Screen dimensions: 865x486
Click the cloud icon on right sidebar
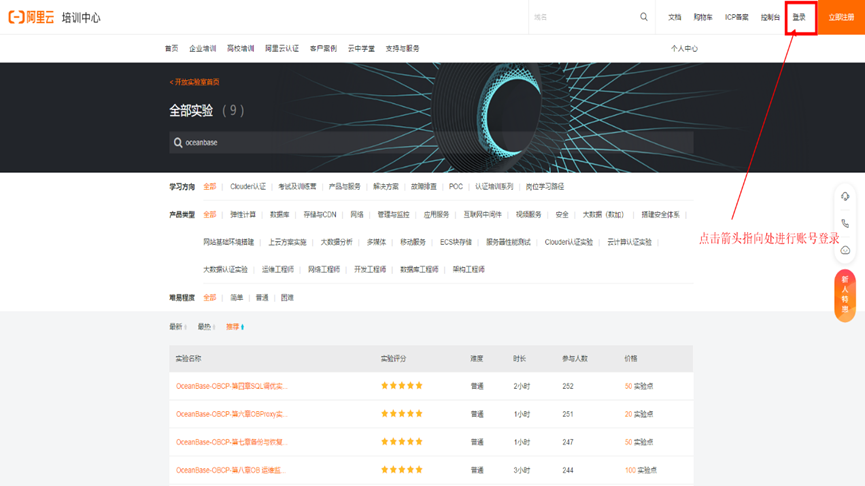(x=845, y=250)
